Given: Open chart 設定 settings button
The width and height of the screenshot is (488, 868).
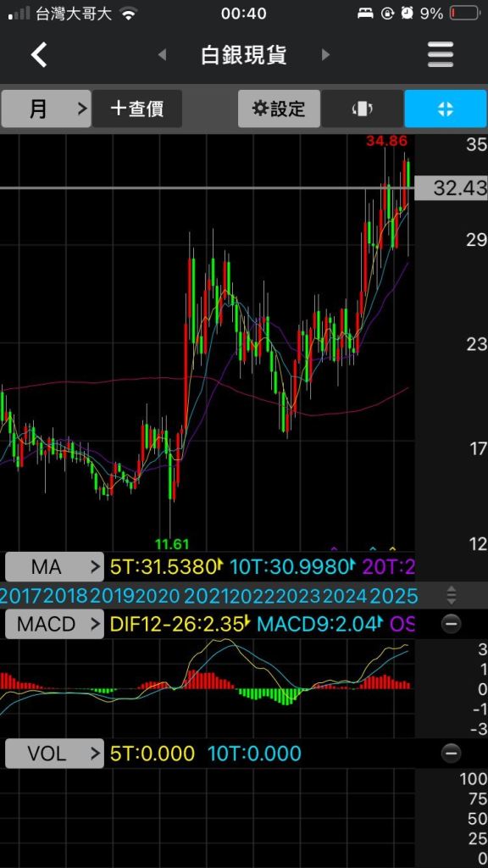Looking at the screenshot, I should click(279, 108).
